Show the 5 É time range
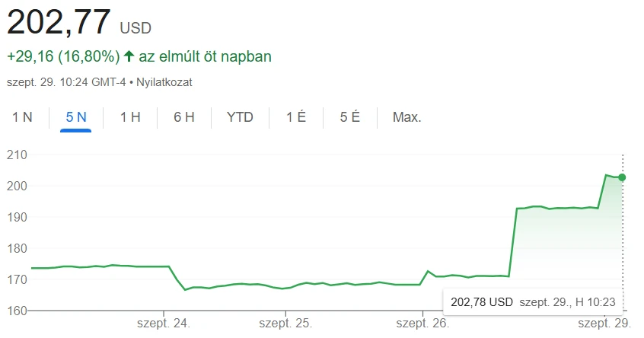The height and width of the screenshot is (338, 644). pos(350,117)
